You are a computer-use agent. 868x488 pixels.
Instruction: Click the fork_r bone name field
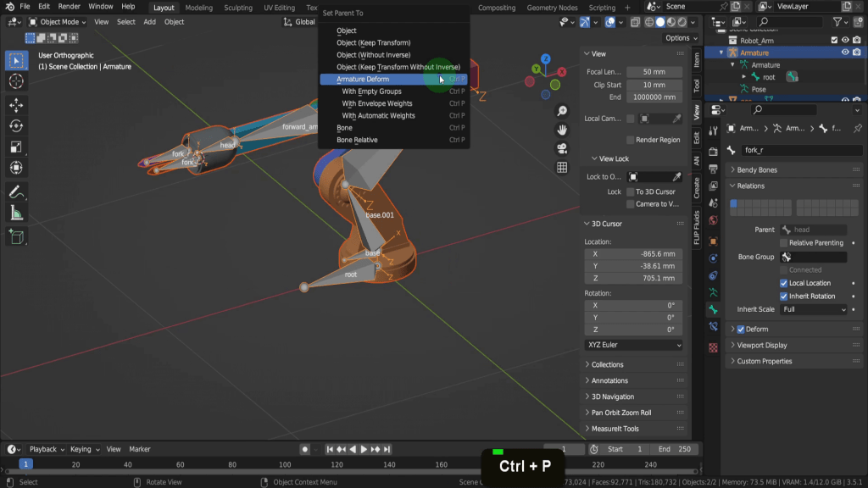click(x=800, y=150)
